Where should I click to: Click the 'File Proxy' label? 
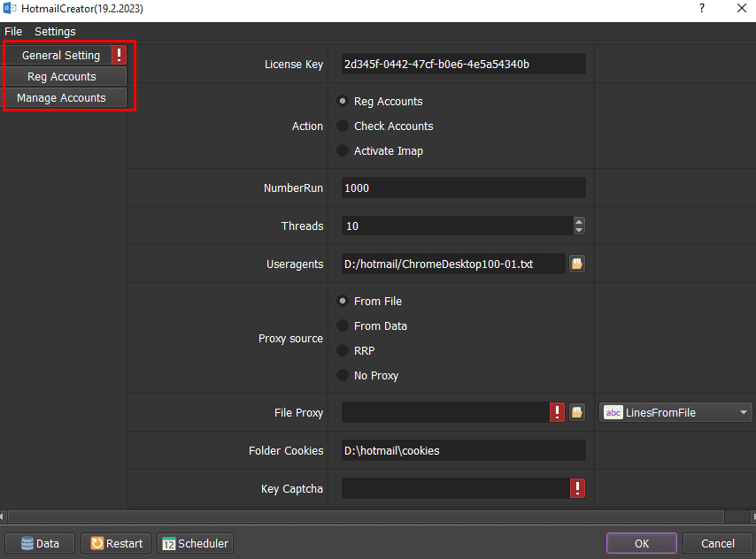pyautogui.click(x=298, y=412)
